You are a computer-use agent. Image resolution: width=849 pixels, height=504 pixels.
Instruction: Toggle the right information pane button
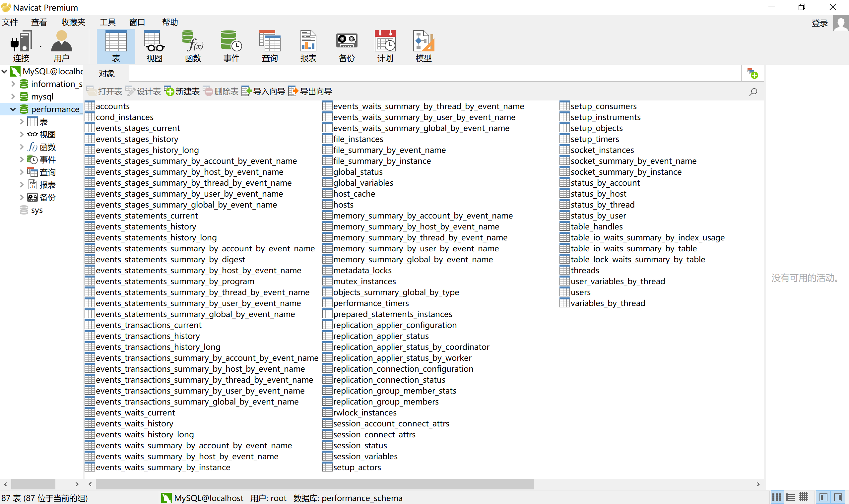(x=838, y=498)
